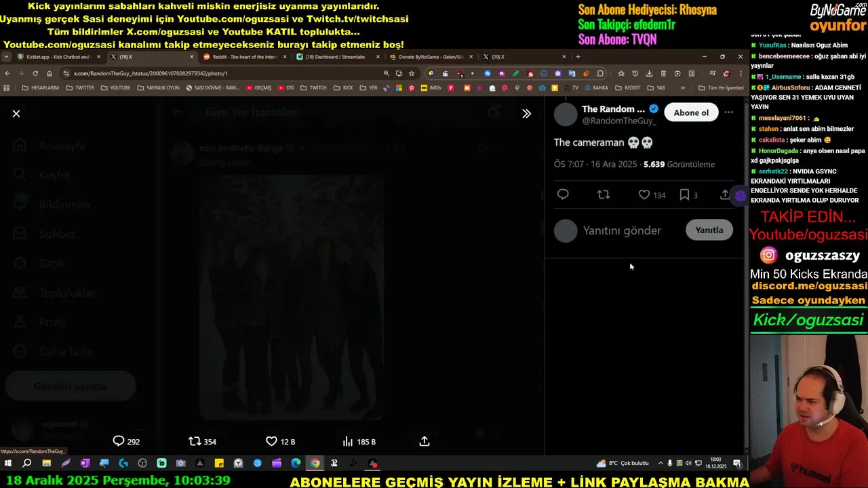The width and height of the screenshot is (868, 488).
Task: Click the Google Chrome taskbar icon
Action: click(x=315, y=464)
